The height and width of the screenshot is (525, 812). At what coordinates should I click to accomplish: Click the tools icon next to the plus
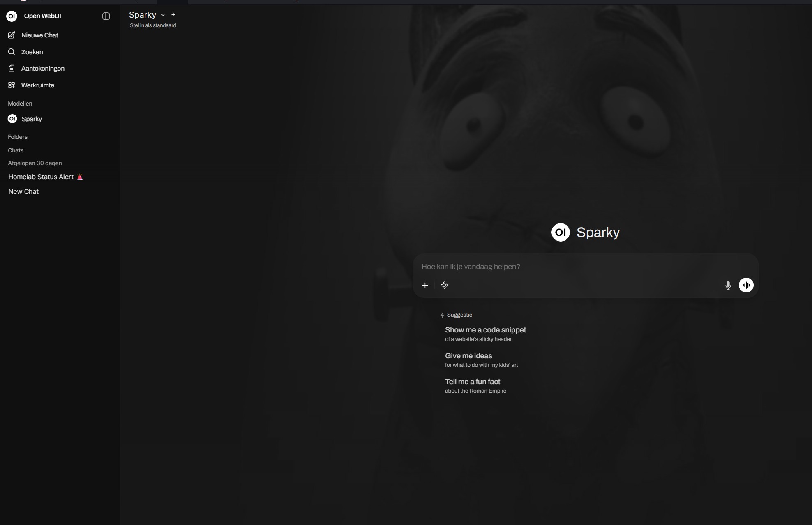pos(444,285)
